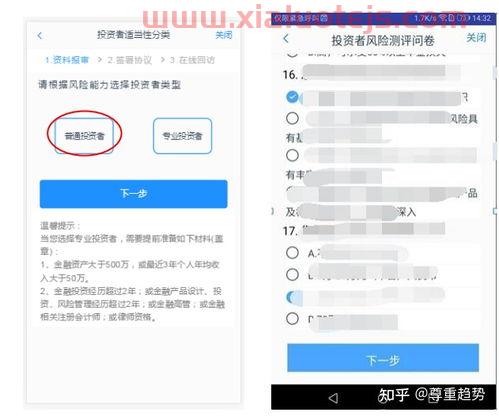Toggle the checked first answer of question 16

click(x=292, y=97)
